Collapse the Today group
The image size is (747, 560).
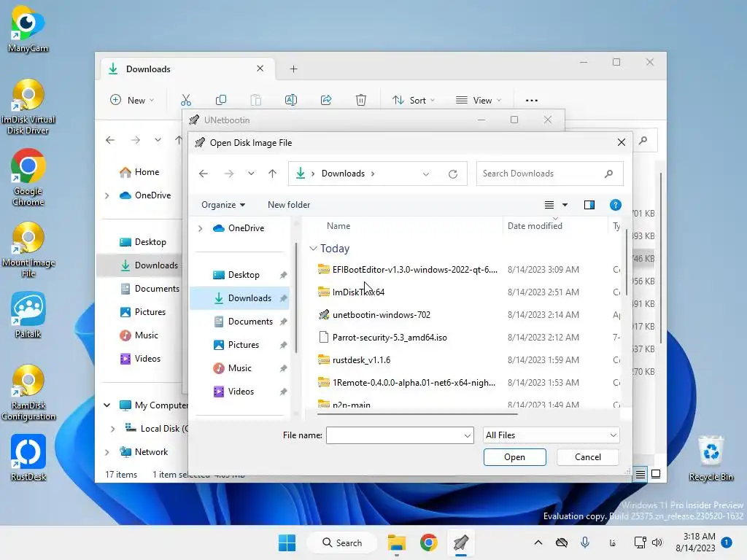[313, 249]
